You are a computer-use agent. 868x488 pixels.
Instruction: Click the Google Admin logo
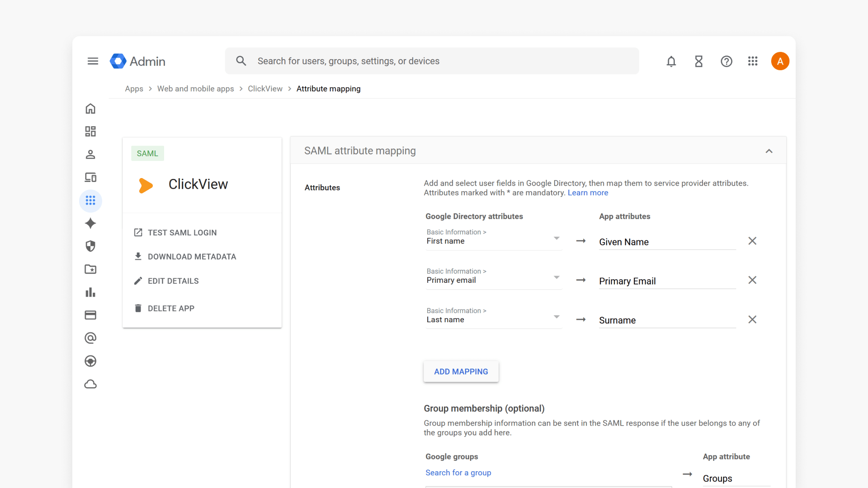(137, 61)
